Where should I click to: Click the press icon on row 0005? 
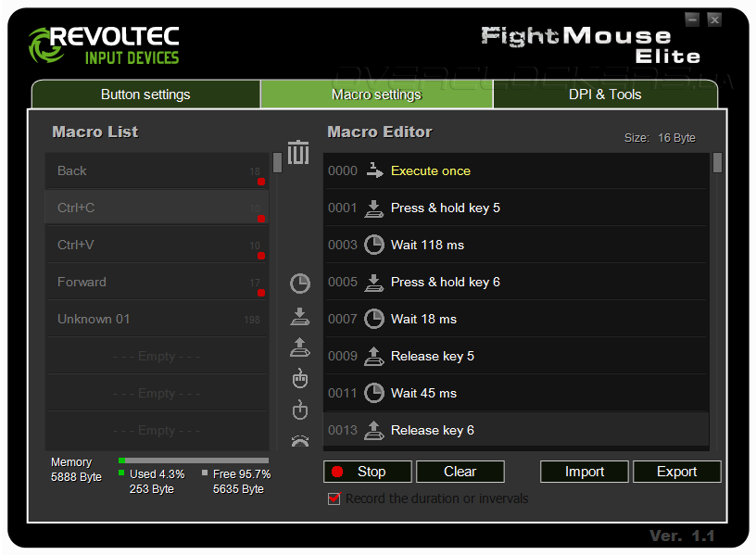pos(373,283)
